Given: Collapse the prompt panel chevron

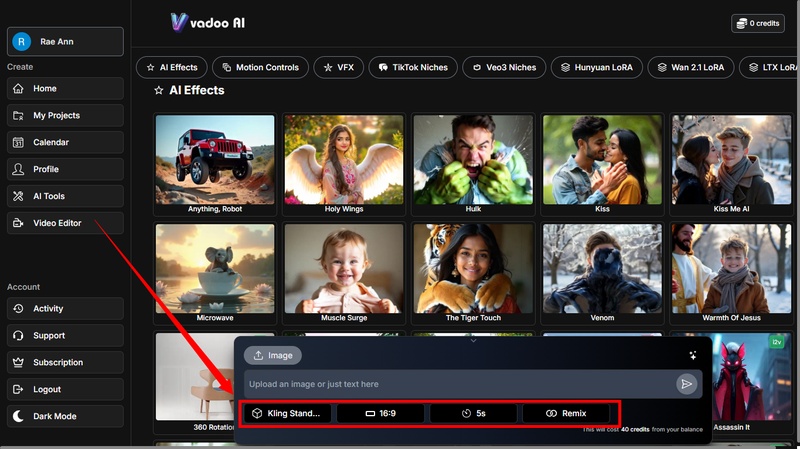Looking at the screenshot, I should pyautogui.click(x=473, y=341).
